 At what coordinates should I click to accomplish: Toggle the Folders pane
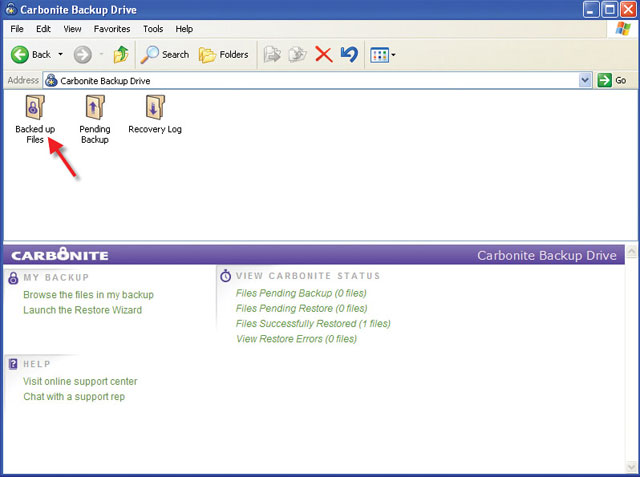coord(224,55)
